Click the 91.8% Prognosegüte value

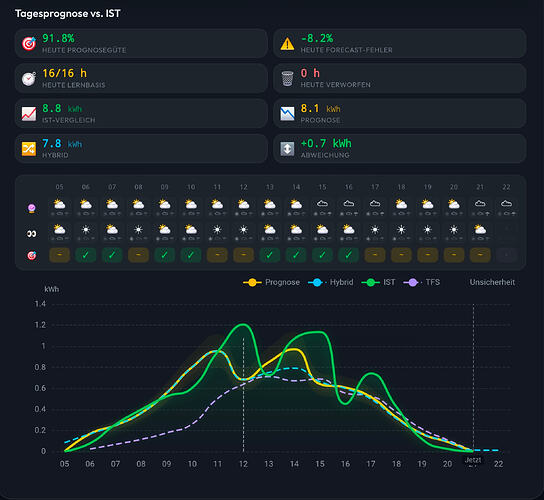(x=58, y=39)
